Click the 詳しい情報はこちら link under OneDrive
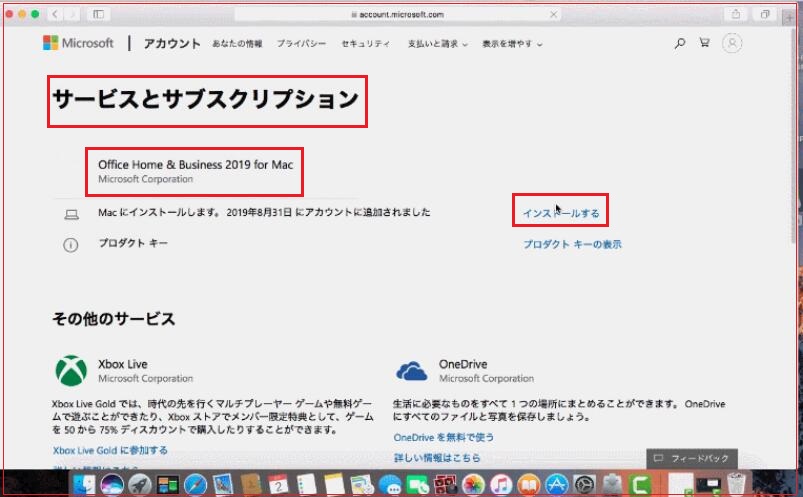Viewport: 803px width, 497px height. [437, 458]
